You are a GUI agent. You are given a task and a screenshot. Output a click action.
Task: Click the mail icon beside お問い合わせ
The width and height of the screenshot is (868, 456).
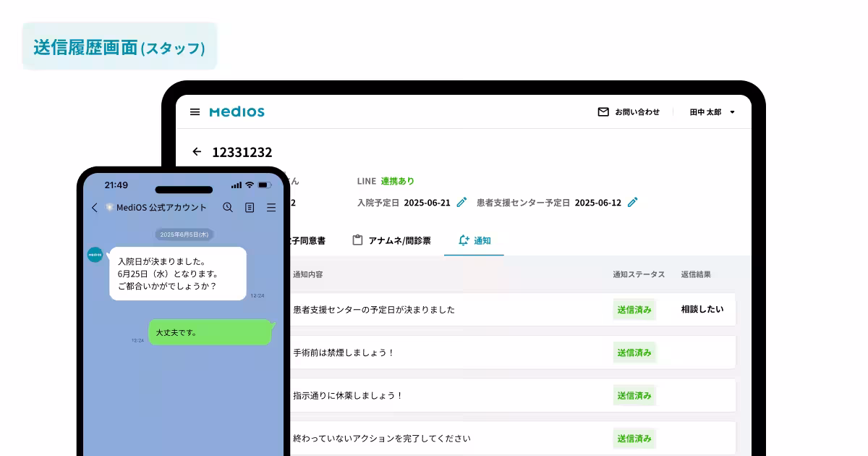(x=603, y=111)
